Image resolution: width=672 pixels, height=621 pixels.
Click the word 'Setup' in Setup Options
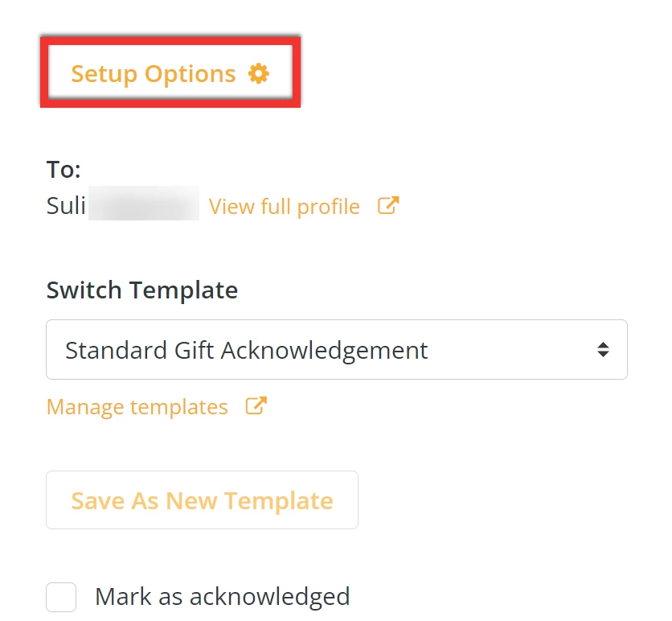(x=104, y=74)
